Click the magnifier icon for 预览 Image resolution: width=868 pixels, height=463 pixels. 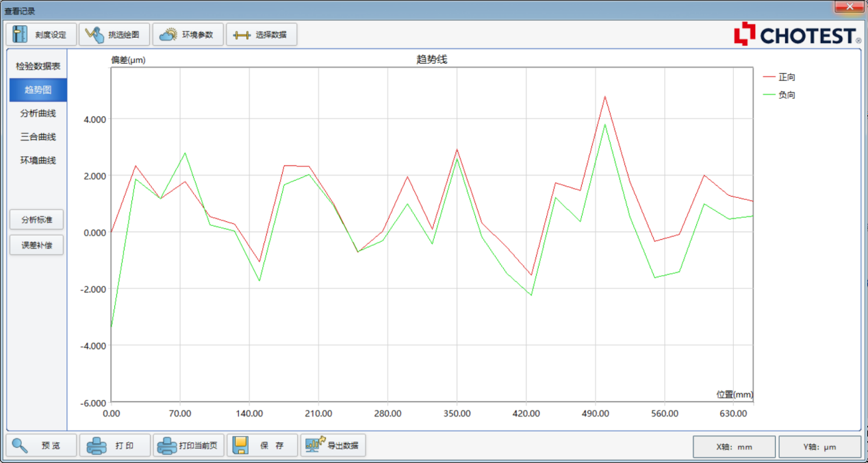tap(20, 445)
